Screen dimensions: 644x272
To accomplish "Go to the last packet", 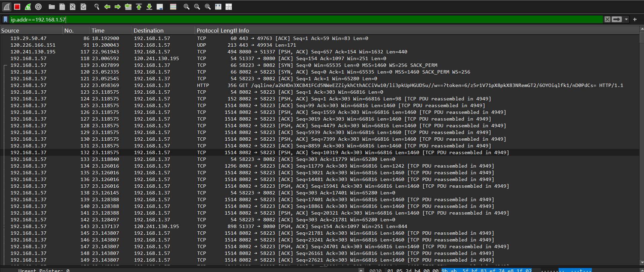I will pos(149,7).
